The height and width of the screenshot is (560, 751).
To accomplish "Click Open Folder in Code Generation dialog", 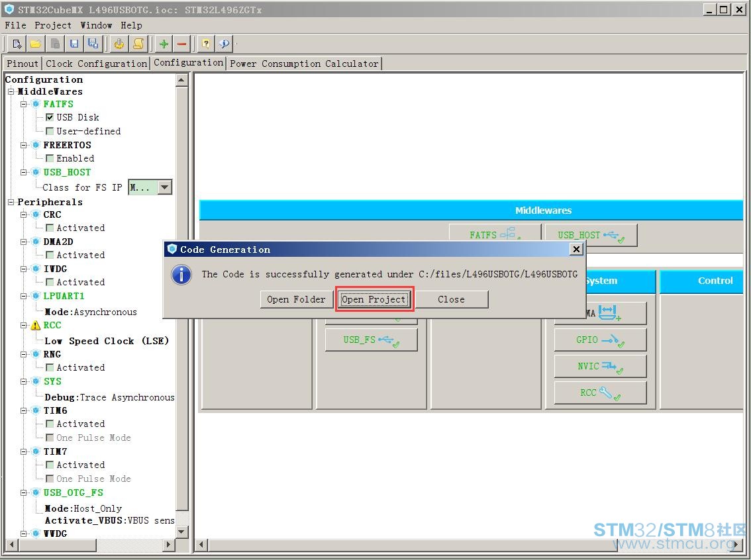I will tap(296, 300).
